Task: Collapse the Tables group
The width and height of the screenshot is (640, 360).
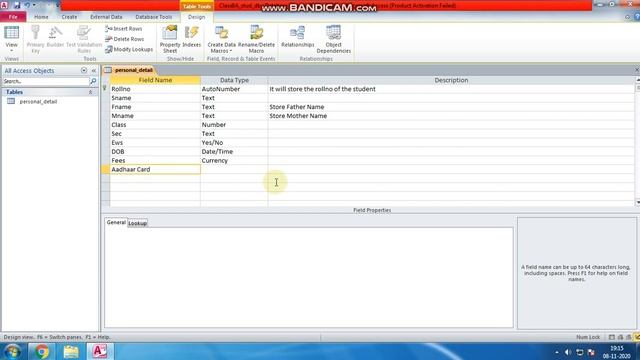Action: coord(90,92)
